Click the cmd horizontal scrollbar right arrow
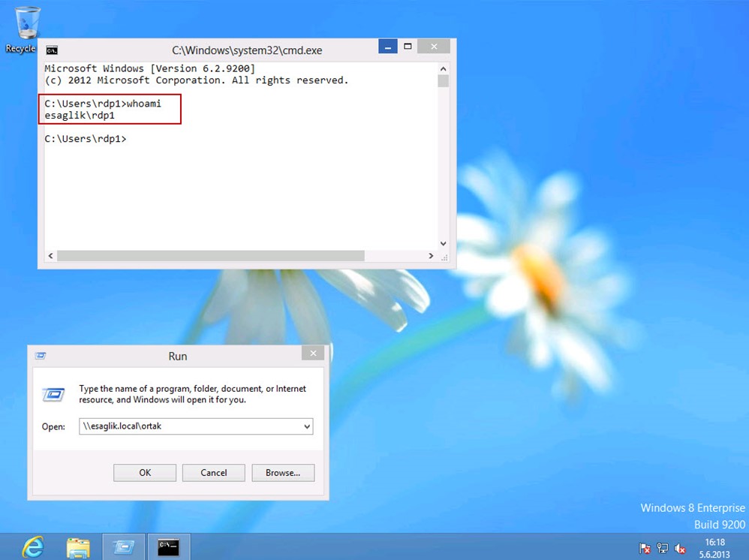749x560 pixels. coord(431,256)
